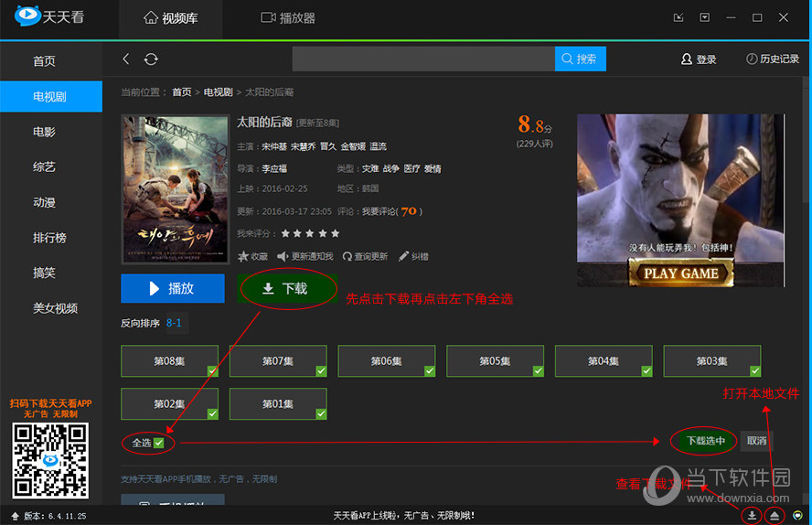
Task: Open the download list from the status bar
Action: [751, 516]
